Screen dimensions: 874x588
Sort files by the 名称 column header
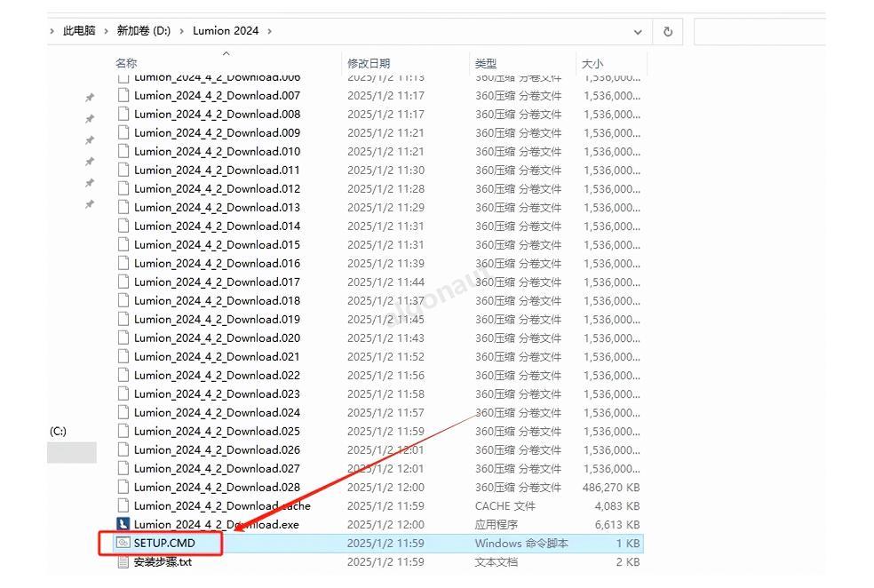[126, 63]
